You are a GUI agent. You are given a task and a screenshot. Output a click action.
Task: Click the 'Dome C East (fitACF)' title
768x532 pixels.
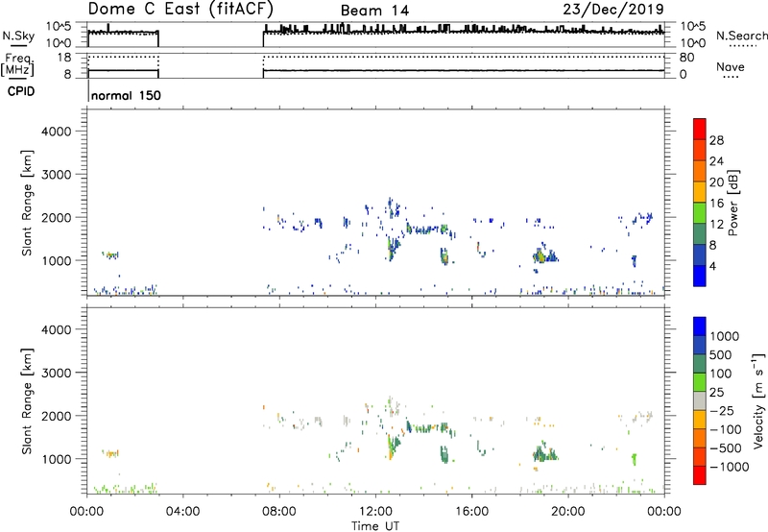tap(180, 10)
